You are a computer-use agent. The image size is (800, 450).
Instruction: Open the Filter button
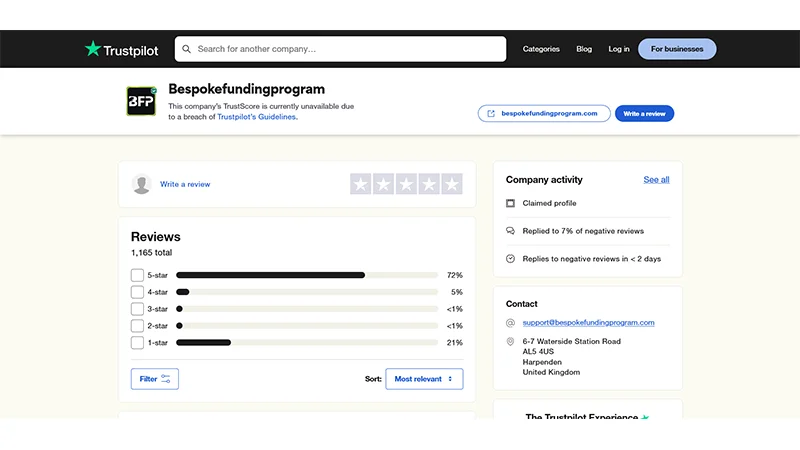[x=155, y=379]
